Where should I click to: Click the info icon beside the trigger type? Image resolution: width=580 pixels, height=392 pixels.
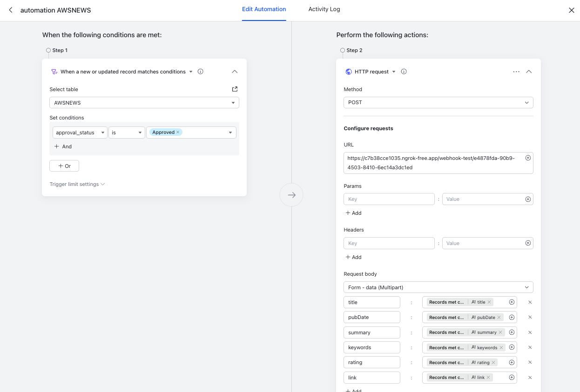pos(200,71)
